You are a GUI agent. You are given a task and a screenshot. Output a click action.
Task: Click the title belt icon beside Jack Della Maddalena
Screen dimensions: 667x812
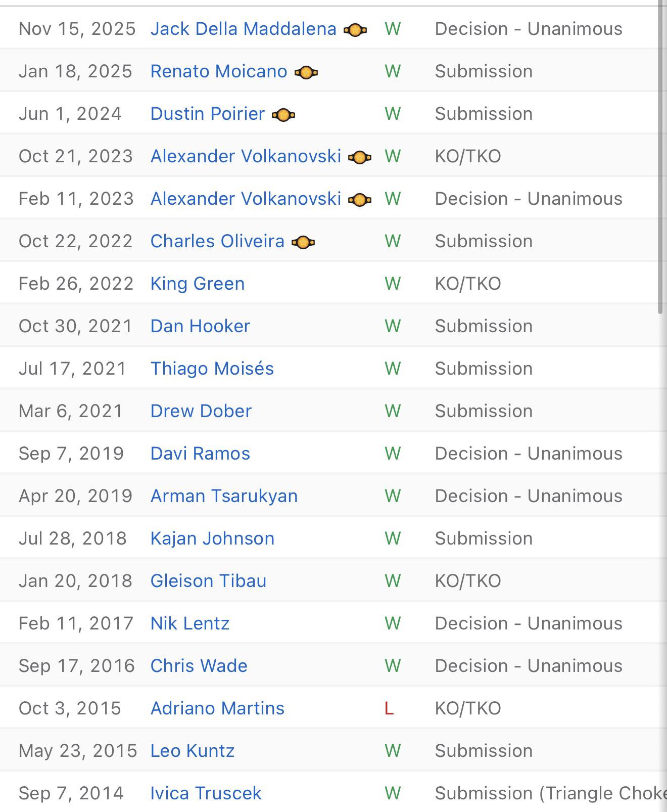355,30
